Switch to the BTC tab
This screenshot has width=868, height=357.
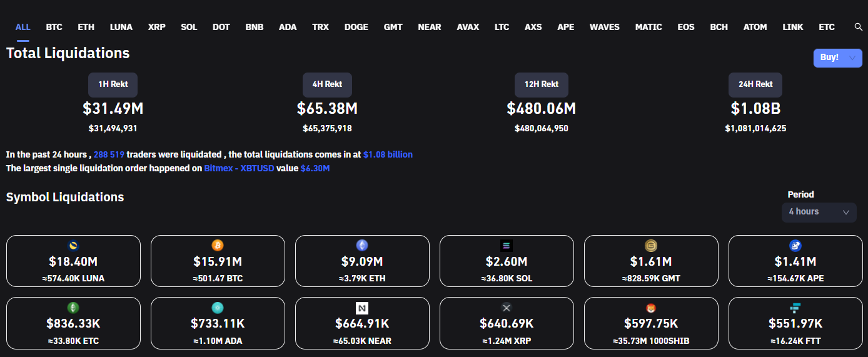tap(54, 27)
